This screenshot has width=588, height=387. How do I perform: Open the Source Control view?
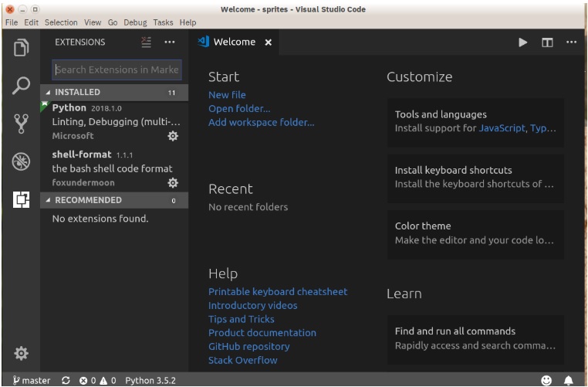[21, 124]
